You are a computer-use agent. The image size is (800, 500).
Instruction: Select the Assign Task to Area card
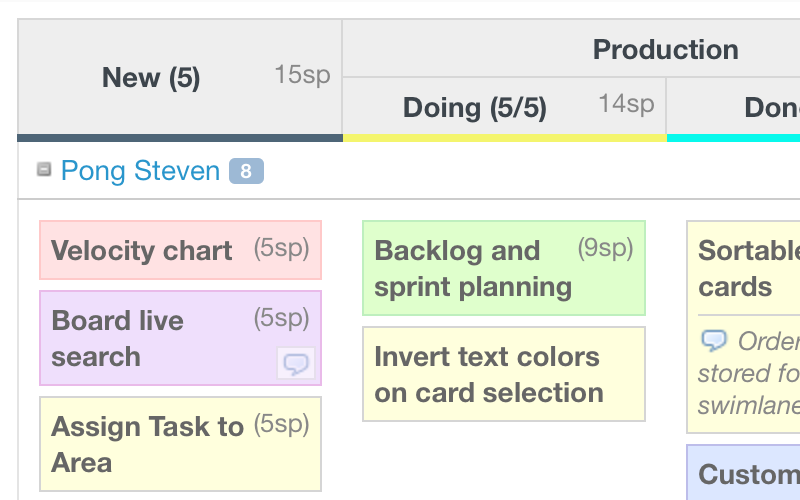(x=147, y=444)
